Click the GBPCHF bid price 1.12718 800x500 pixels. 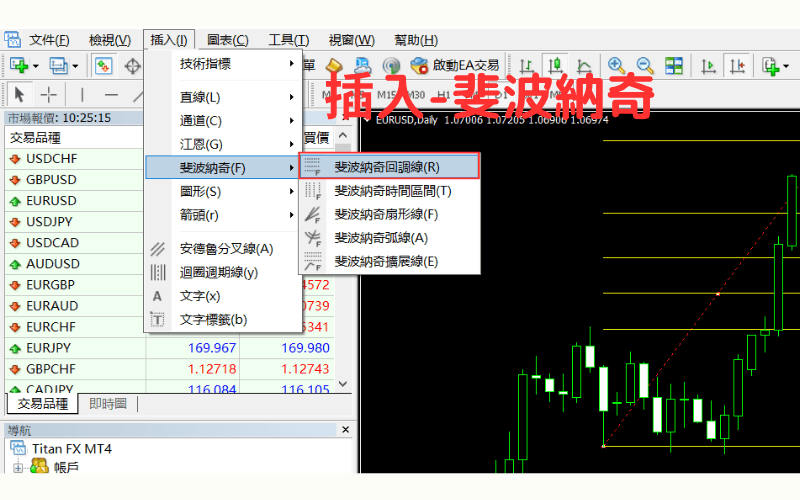coord(212,369)
